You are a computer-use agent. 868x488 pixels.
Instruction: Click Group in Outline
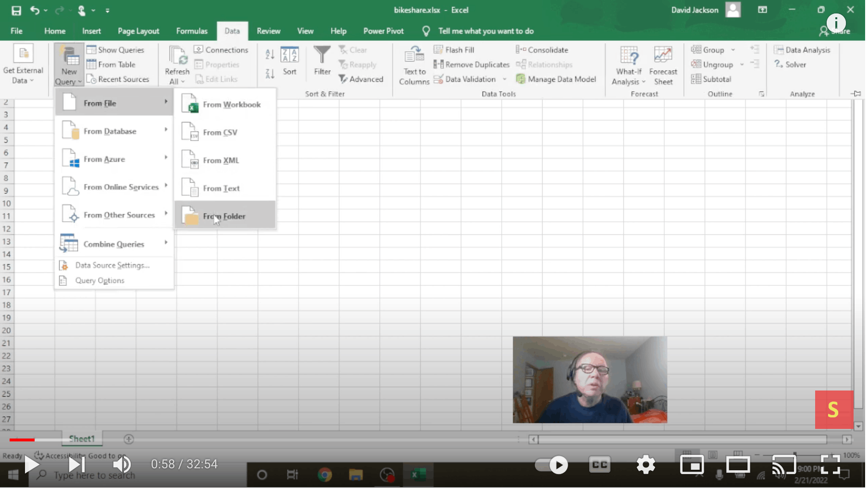[x=707, y=50]
